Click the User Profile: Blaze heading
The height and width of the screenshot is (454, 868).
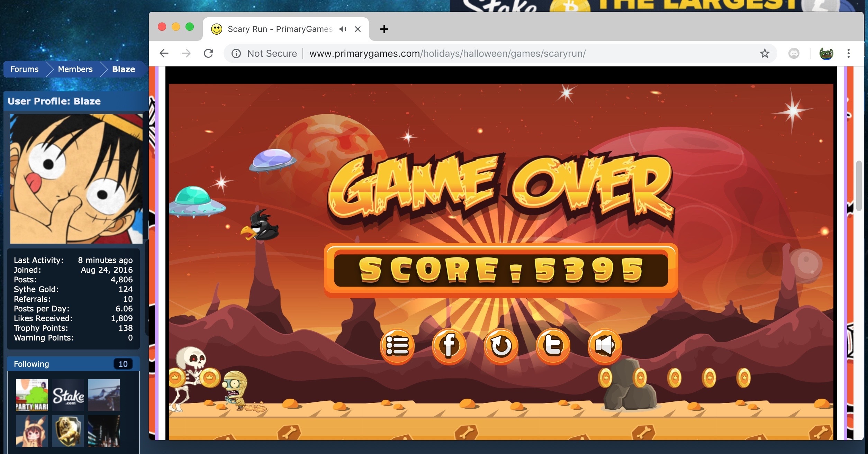[x=54, y=101]
